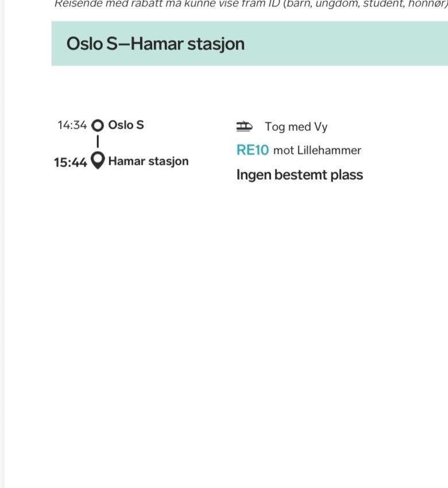Click the train icon beside Tog med Vy
The width and height of the screenshot is (448, 488).
pos(245,126)
